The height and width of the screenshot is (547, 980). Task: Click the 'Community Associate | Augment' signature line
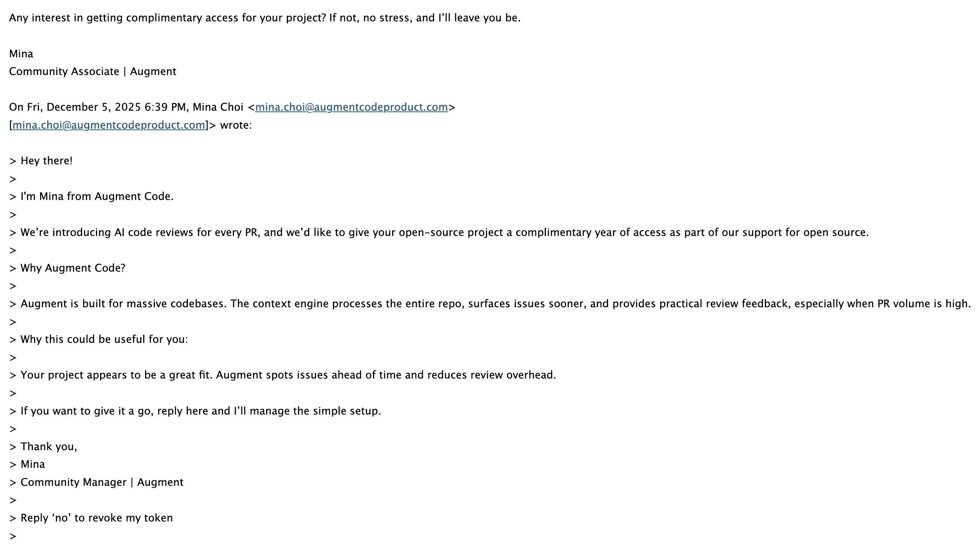point(93,72)
